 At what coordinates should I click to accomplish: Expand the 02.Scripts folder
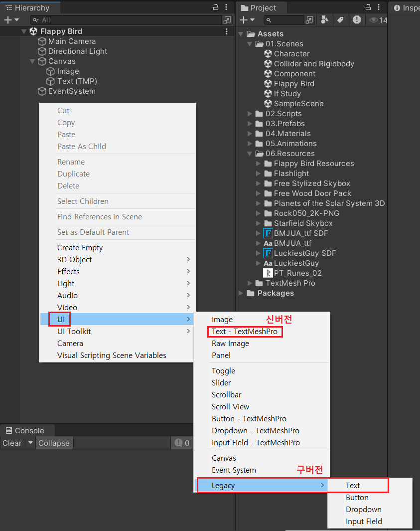[x=250, y=114]
